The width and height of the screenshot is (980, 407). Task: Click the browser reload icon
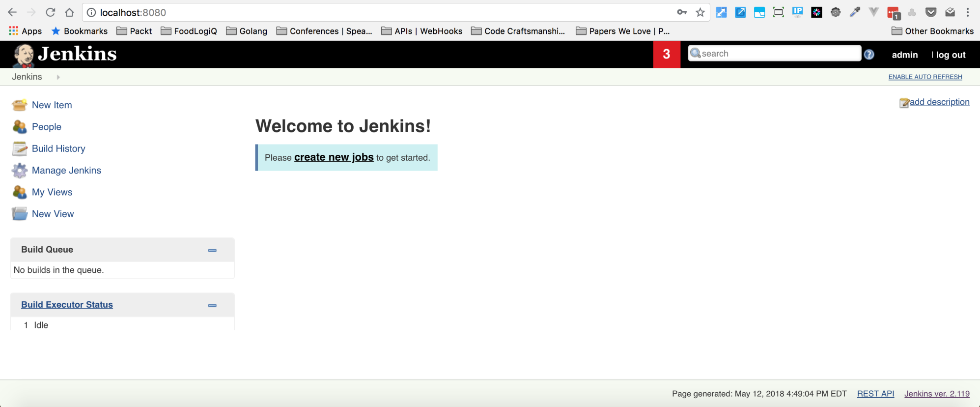(50, 12)
